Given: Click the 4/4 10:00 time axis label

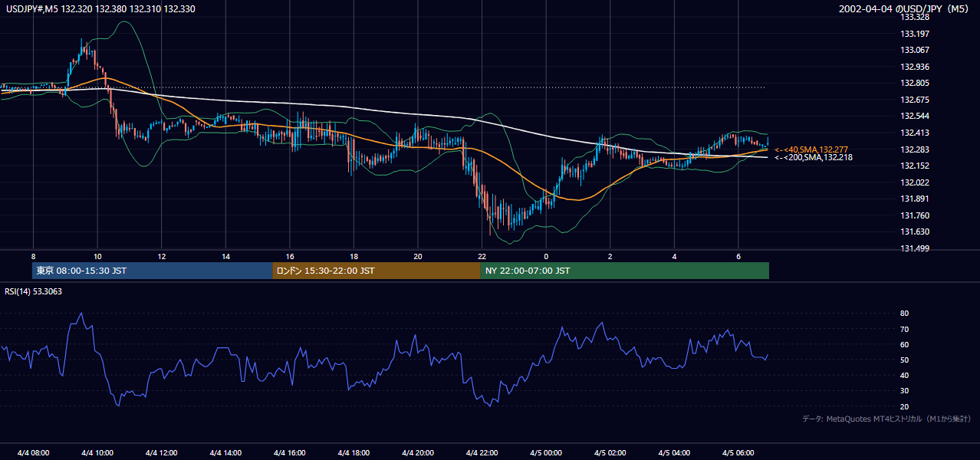Looking at the screenshot, I should pyautogui.click(x=97, y=452).
